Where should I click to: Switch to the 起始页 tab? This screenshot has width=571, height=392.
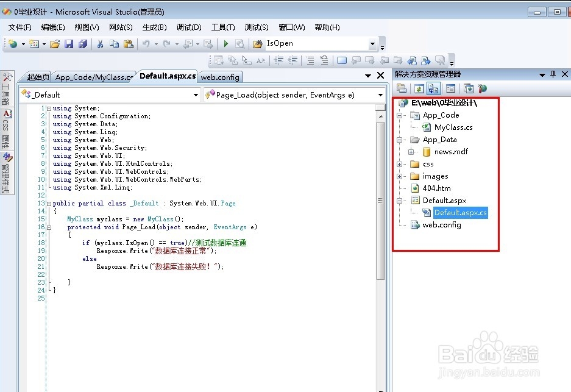[x=38, y=77]
